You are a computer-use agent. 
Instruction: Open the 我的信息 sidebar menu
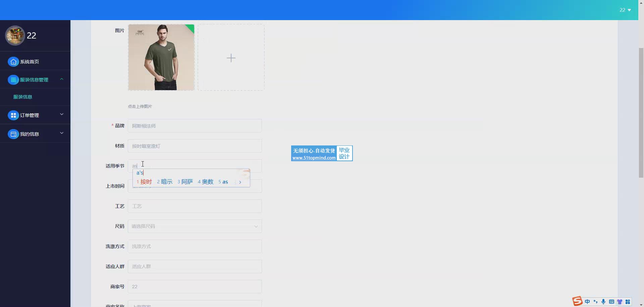(x=35, y=134)
